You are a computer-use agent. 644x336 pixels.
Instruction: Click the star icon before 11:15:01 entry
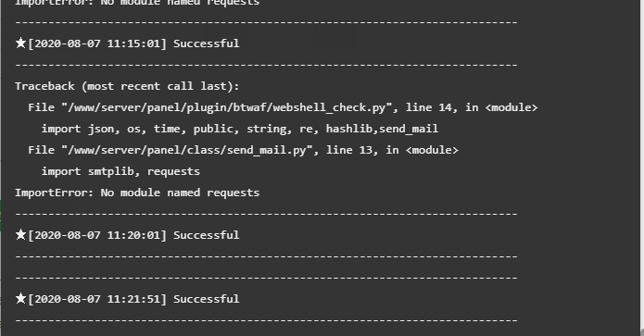pyautogui.click(x=20, y=43)
